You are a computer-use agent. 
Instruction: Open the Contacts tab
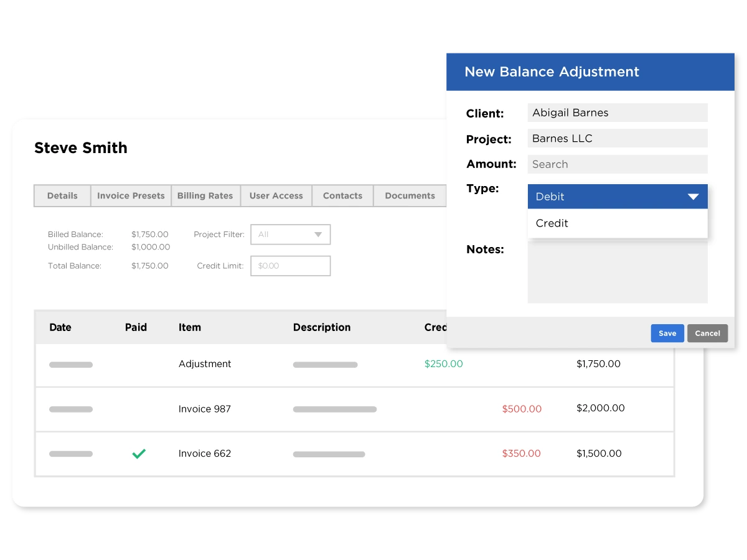click(342, 195)
